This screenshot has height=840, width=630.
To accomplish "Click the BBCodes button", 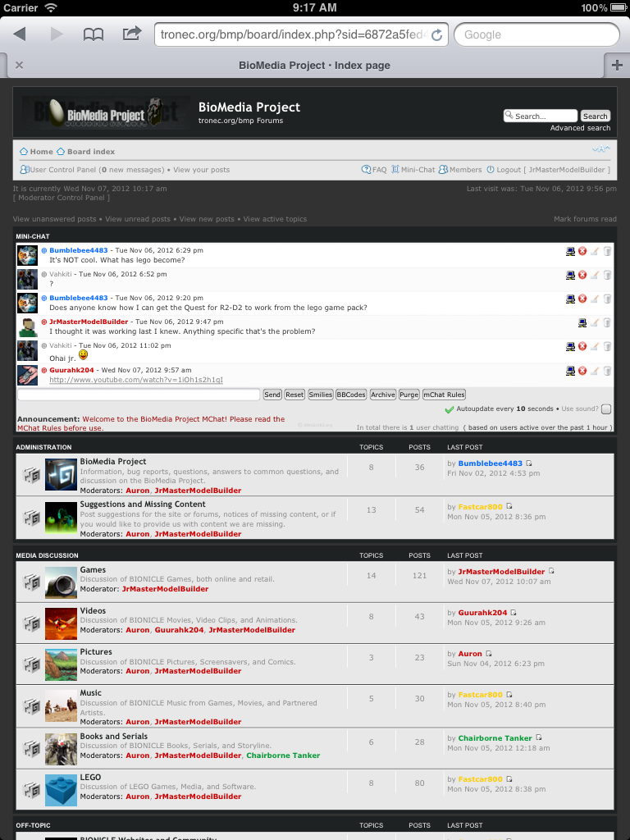I will coord(351,395).
